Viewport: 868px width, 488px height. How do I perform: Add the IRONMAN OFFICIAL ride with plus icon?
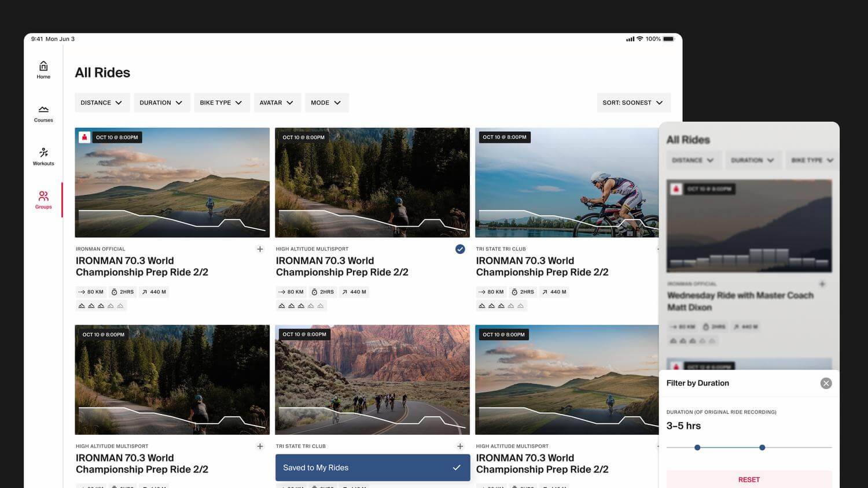tap(260, 249)
